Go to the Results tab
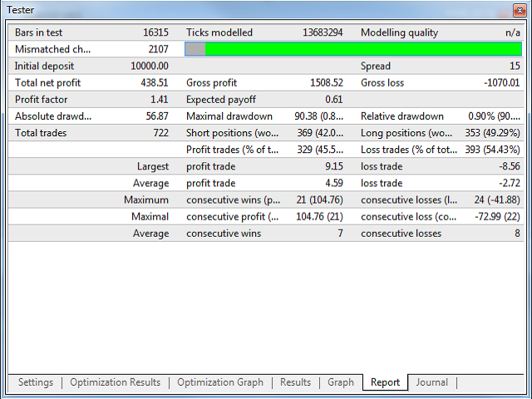The height and width of the screenshot is (399, 532). 295,382
